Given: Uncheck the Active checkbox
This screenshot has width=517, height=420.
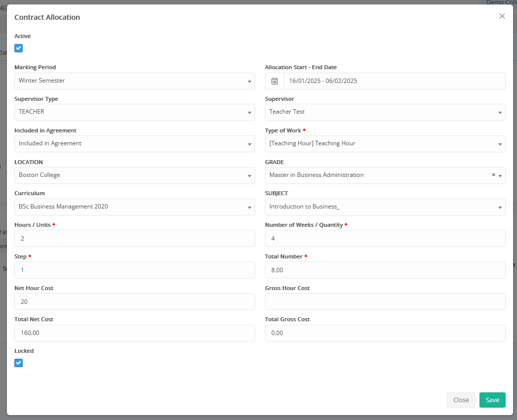Looking at the screenshot, I should tap(19, 48).
